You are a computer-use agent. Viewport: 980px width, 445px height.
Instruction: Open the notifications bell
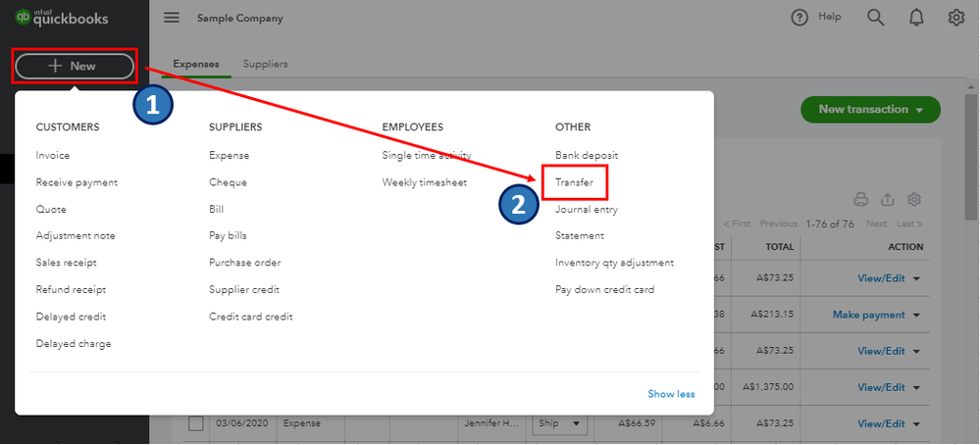coord(916,18)
